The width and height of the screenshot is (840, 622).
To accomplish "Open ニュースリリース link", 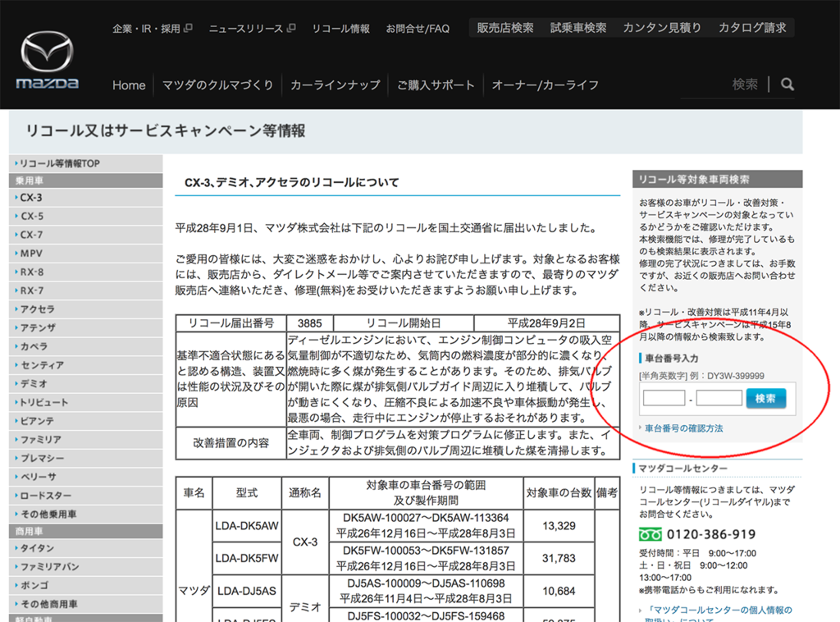I will (x=246, y=29).
